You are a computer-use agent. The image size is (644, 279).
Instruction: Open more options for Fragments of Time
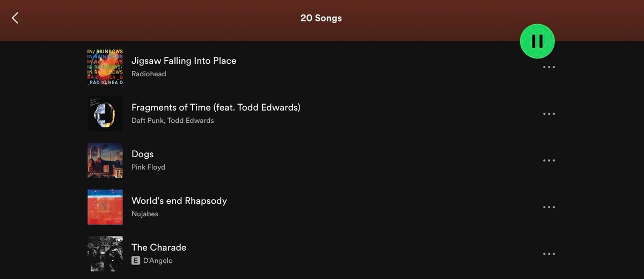(x=548, y=114)
